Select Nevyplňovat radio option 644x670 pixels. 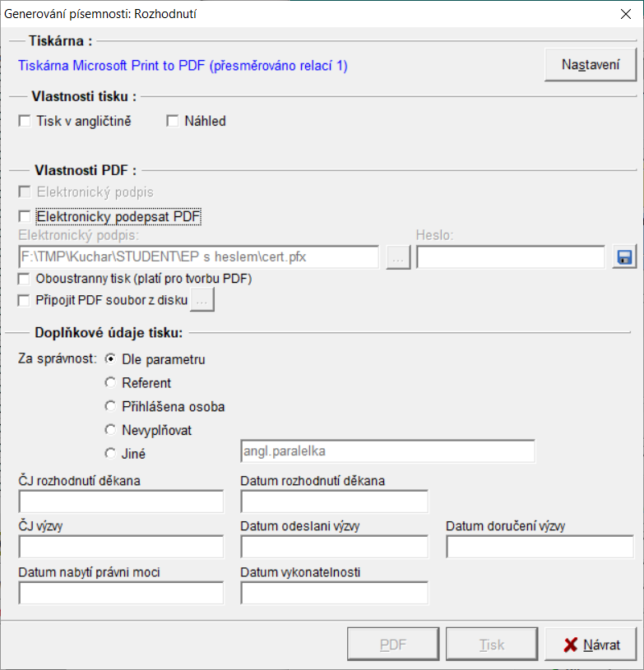coord(110,429)
